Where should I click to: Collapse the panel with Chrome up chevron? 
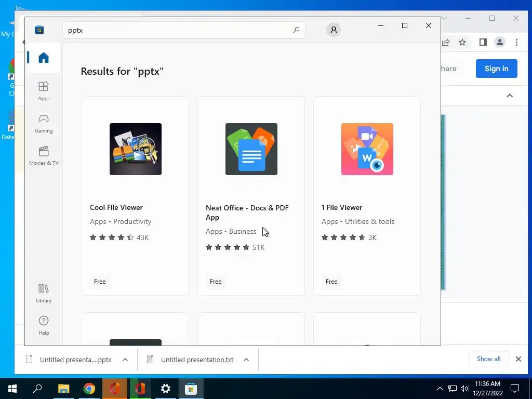coord(510,96)
